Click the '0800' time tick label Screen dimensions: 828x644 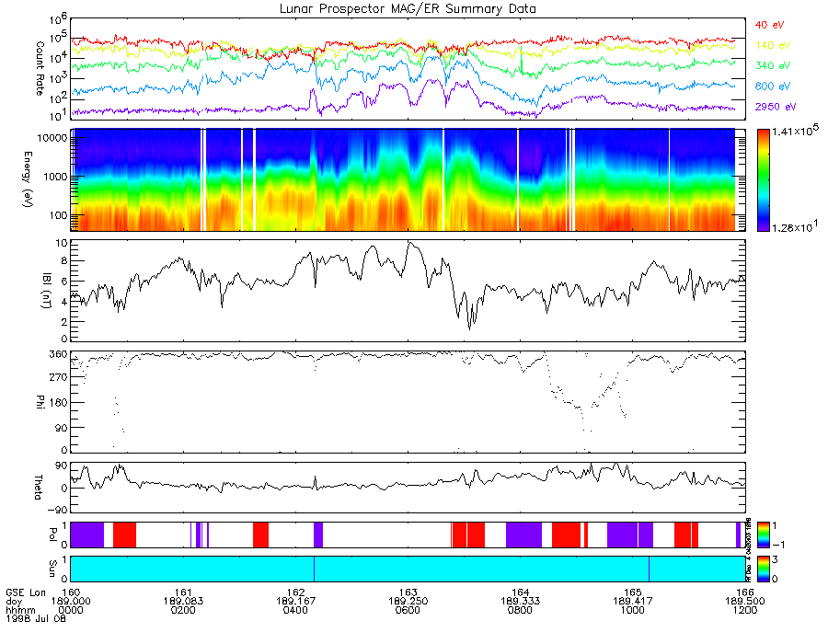pyautogui.click(x=520, y=610)
